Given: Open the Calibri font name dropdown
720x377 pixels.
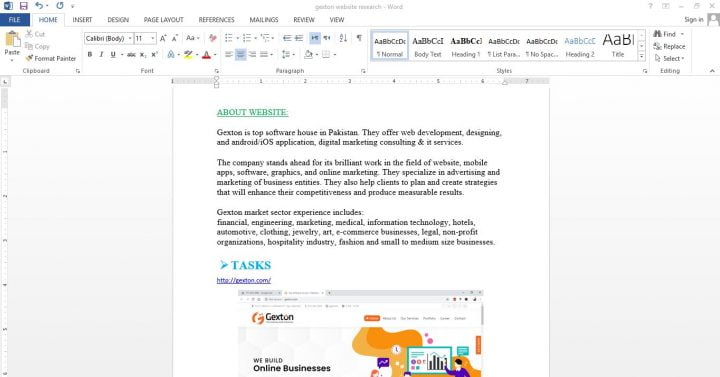Looking at the screenshot, I should pos(108,39).
